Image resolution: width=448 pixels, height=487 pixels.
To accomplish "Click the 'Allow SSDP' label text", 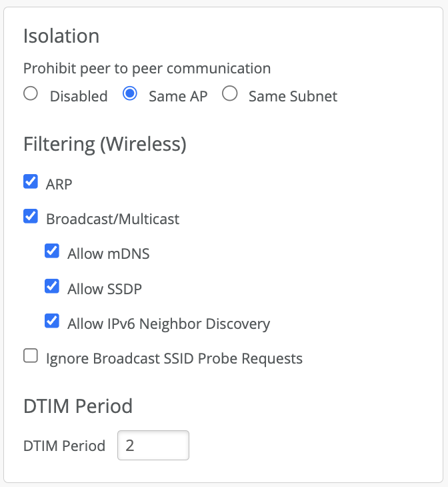I will pyautogui.click(x=105, y=289).
